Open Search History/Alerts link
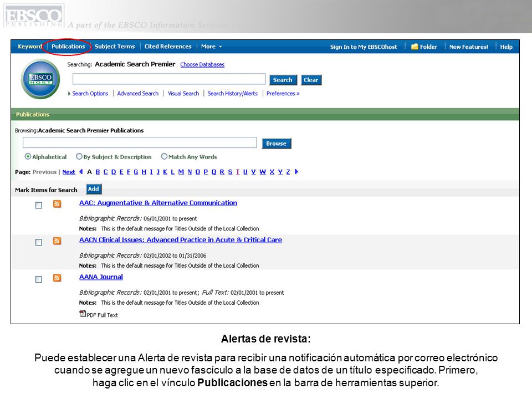 [232, 93]
